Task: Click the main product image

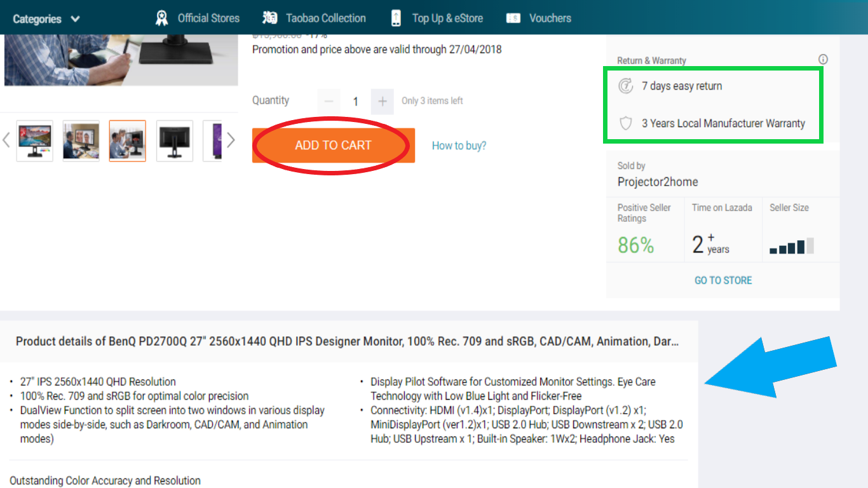Action: (x=121, y=60)
